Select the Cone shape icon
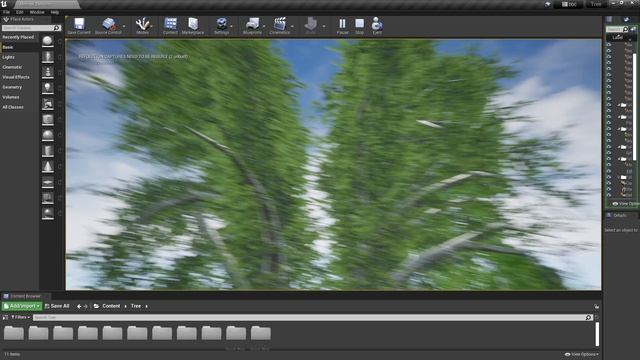This screenshot has height=360, width=640. pos(48,167)
